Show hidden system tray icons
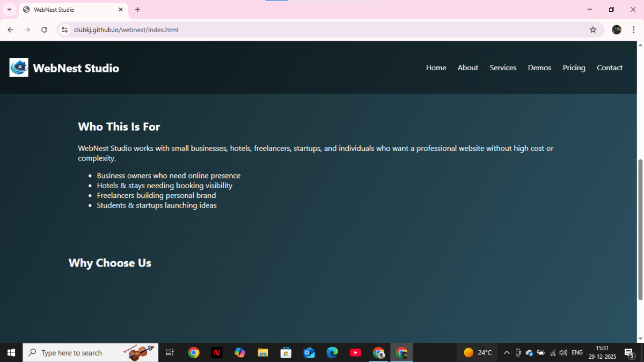Image resolution: width=644 pixels, height=362 pixels. (506, 352)
